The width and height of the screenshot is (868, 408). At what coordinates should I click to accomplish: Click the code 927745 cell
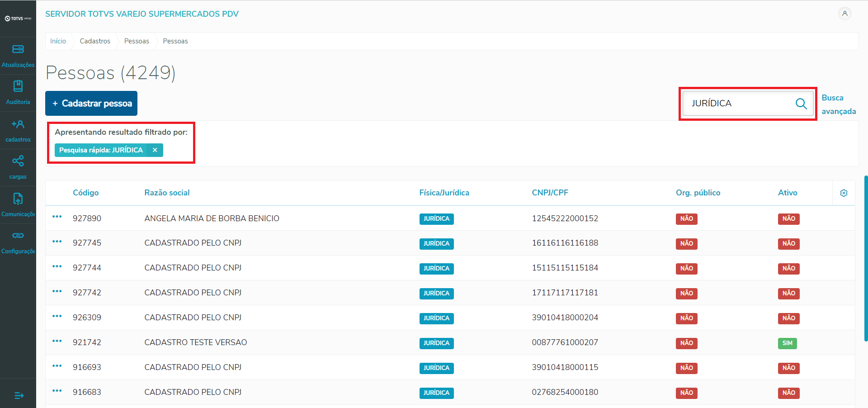click(x=87, y=243)
